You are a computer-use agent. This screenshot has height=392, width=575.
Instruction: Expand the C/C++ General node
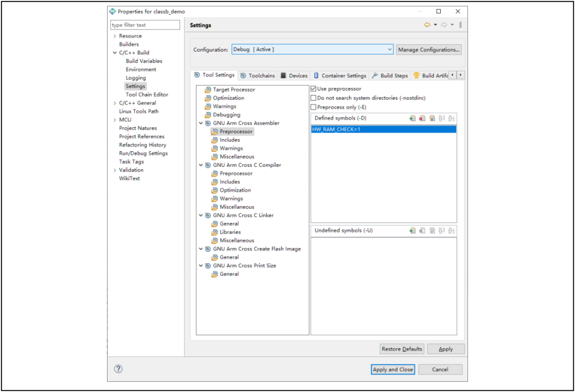tap(115, 103)
